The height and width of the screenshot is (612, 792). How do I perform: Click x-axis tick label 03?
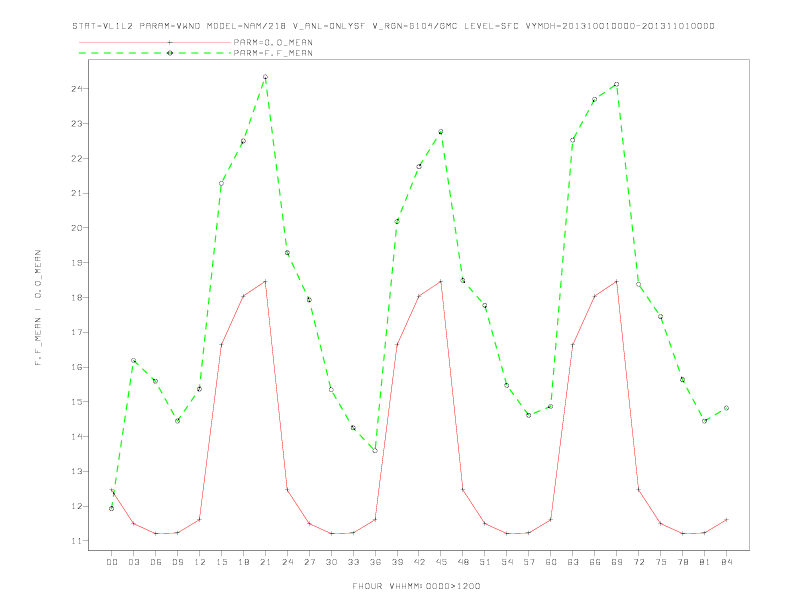(x=133, y=562)
